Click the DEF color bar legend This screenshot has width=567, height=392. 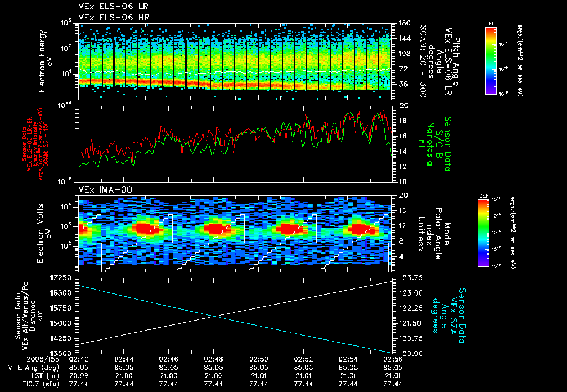[x=484, y=233]
